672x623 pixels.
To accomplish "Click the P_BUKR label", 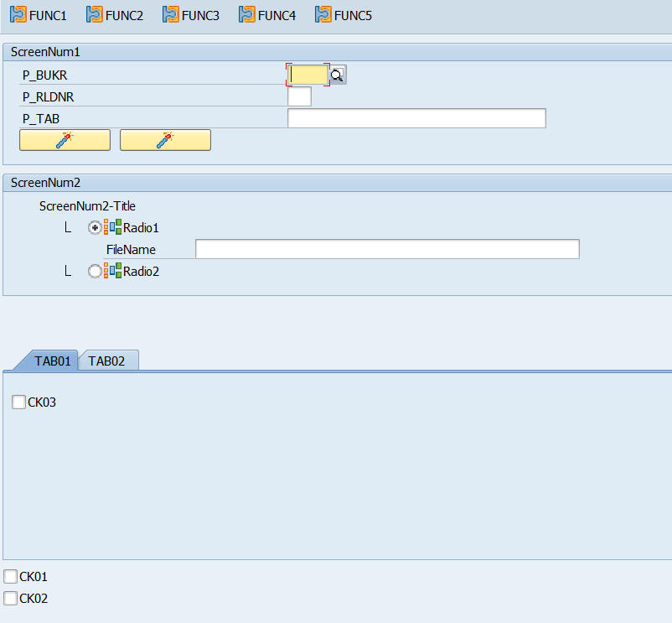I will pyautogui.click(x=45, y=75).
